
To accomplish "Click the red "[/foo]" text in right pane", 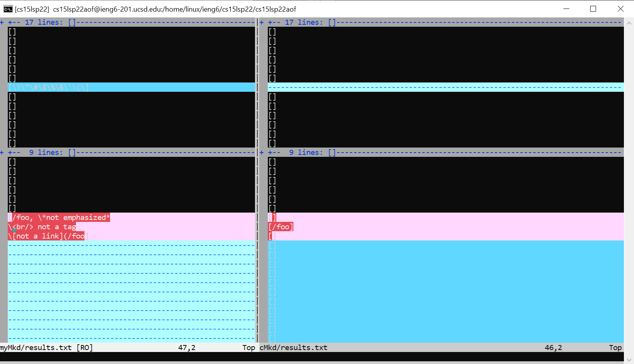I will click(281, 227).
